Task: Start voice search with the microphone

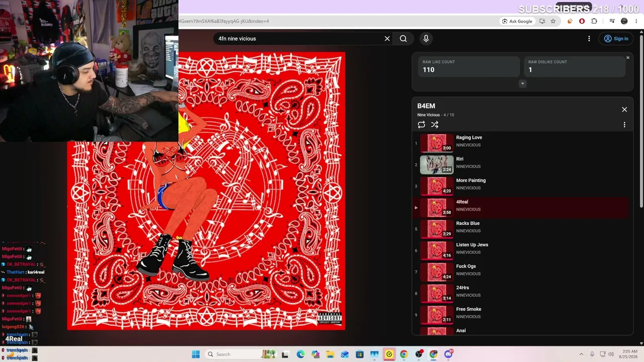Action: [x=426, y=39]
